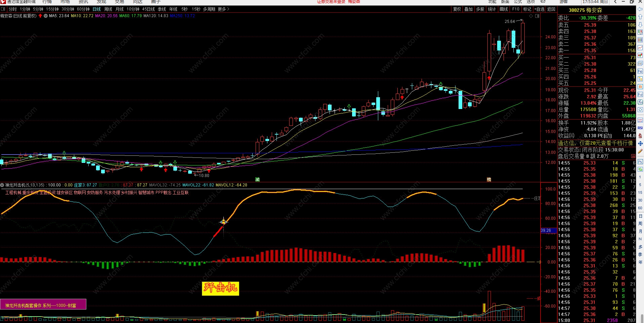644x323 pixels.
Task: Select the RSI indicator sidebar icon
Action: click(x=640, y=128)
